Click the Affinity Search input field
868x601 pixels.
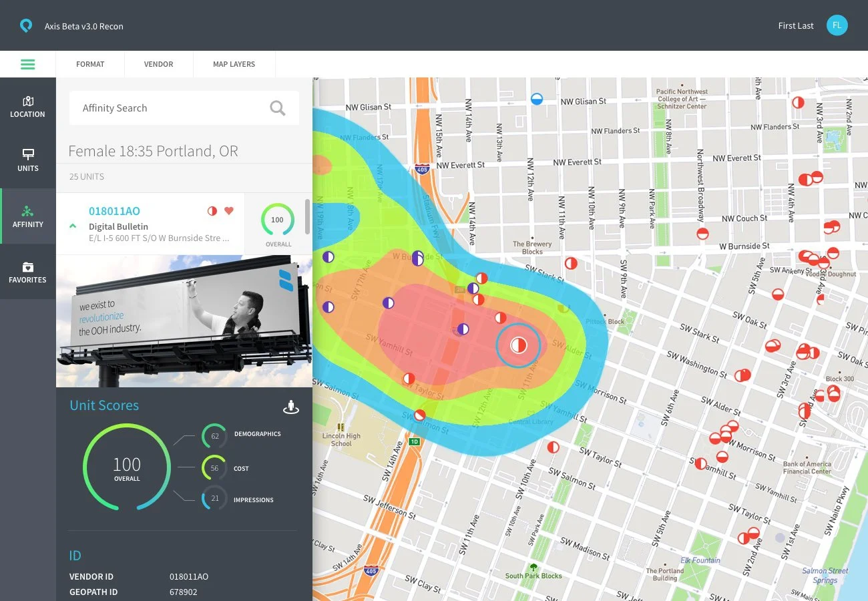(184, 108)
